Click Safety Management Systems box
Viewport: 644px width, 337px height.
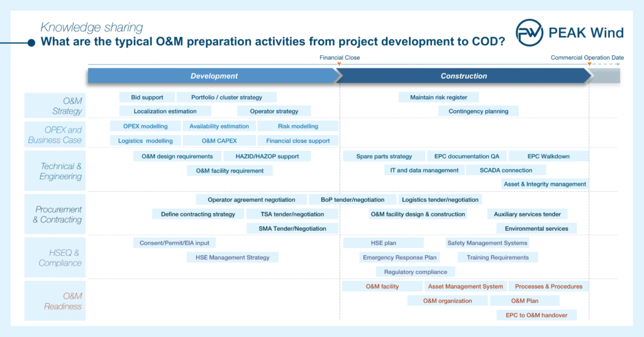pos(487,243)
